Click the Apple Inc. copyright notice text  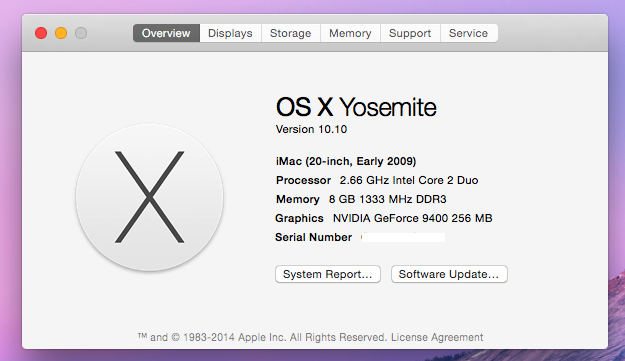click(263, 337)
